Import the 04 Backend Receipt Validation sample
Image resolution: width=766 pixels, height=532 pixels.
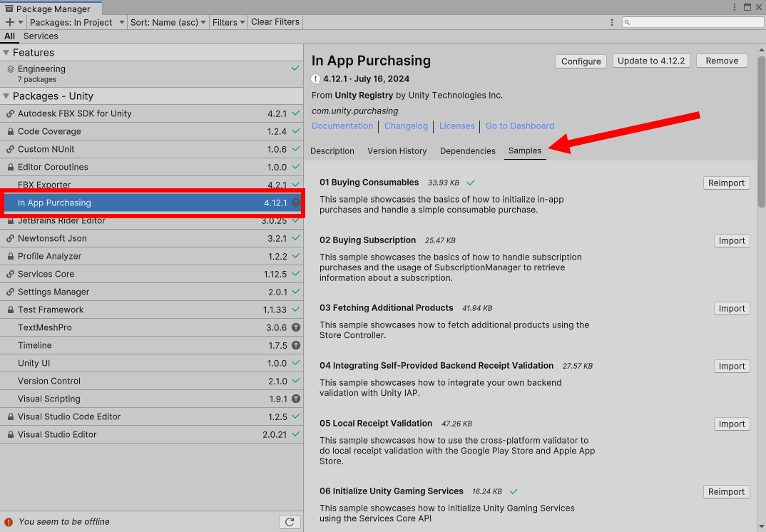pyautogui.click(x=732, y=367)
